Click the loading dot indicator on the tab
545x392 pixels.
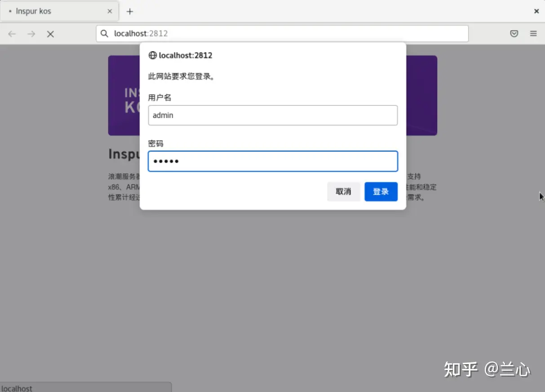coord(10,11)
